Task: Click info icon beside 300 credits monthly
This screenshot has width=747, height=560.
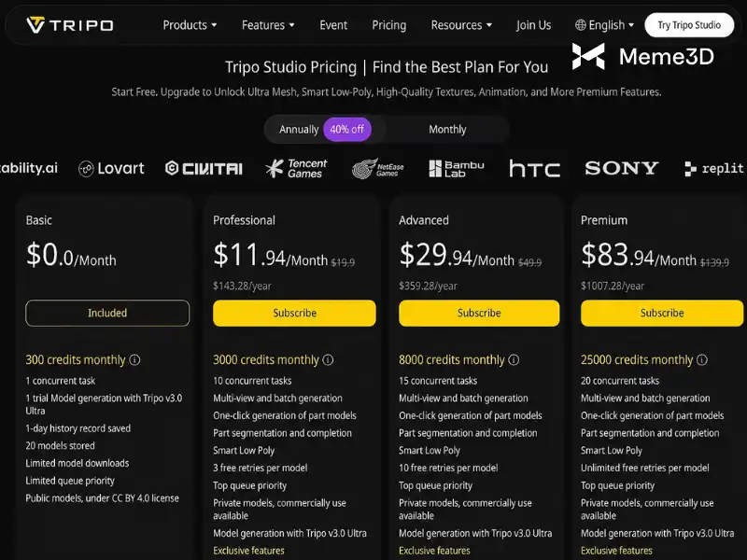Action: click(134, 360)
